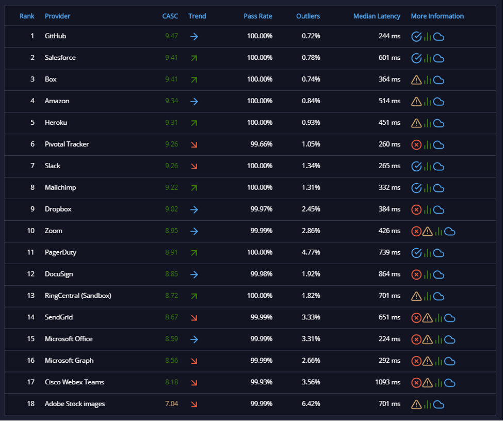Viewport: 504px width, 421px height.
Task: Select the DocuSign provider name
Action: 59,274
